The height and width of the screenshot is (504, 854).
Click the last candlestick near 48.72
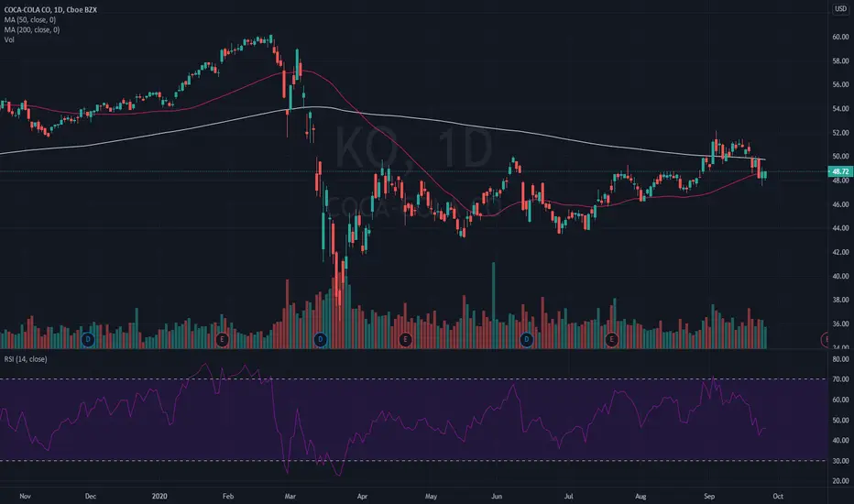point(765,175)
